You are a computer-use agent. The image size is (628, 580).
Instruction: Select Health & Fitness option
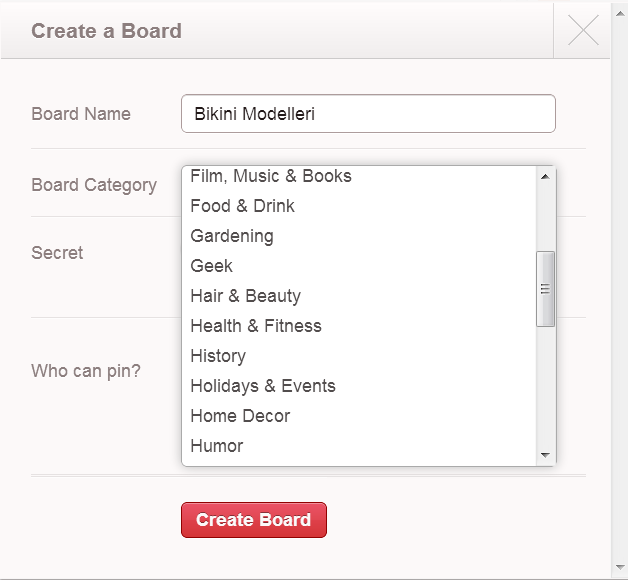pyautogui.click(x=256, y=326)
